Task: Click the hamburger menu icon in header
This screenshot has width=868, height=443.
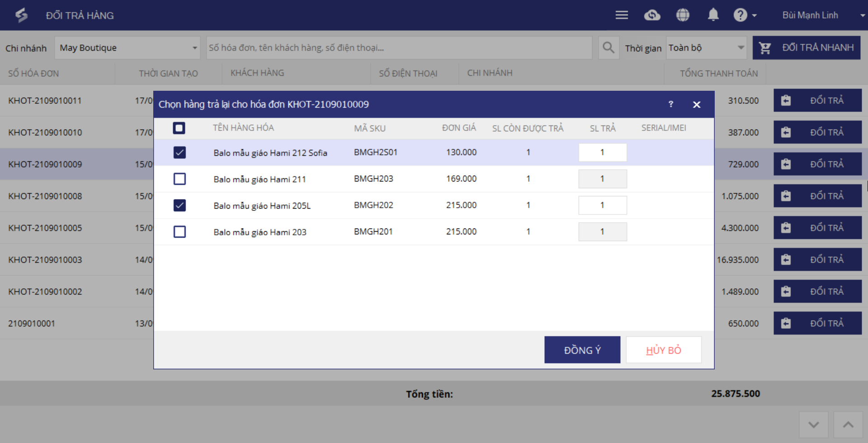Action: coord(622,15)
